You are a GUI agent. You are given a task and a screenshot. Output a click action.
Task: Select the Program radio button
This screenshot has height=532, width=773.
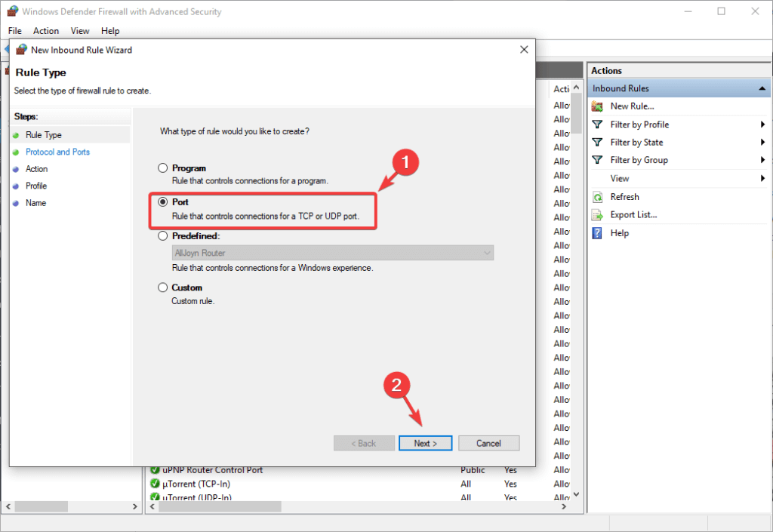point(162,168)
